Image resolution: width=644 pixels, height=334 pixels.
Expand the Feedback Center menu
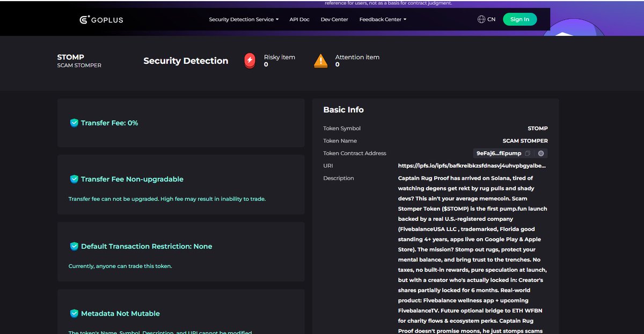click(x=383, y=19)
